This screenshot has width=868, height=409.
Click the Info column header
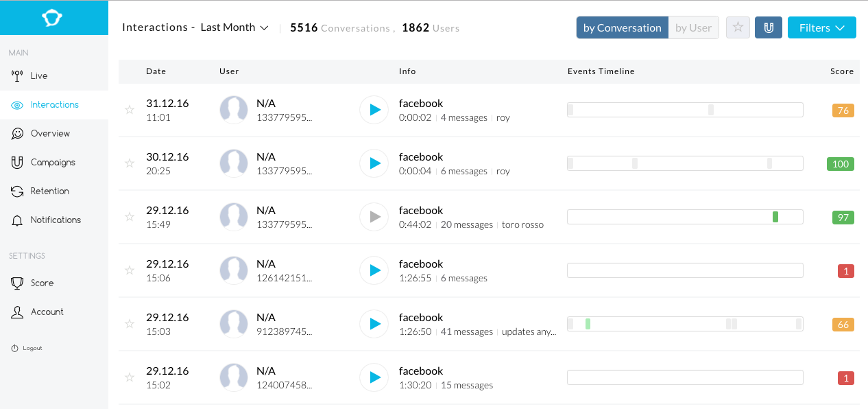point(407,71)
